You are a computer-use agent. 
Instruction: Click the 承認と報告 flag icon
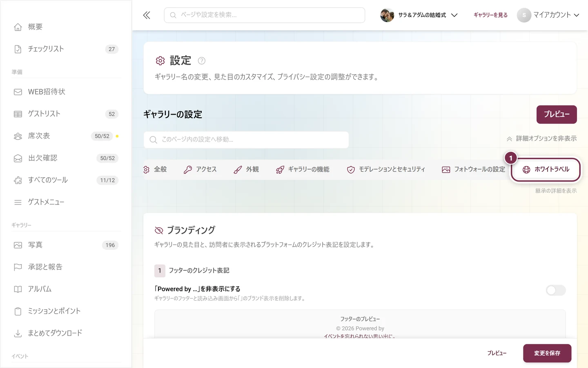[18, 267]
